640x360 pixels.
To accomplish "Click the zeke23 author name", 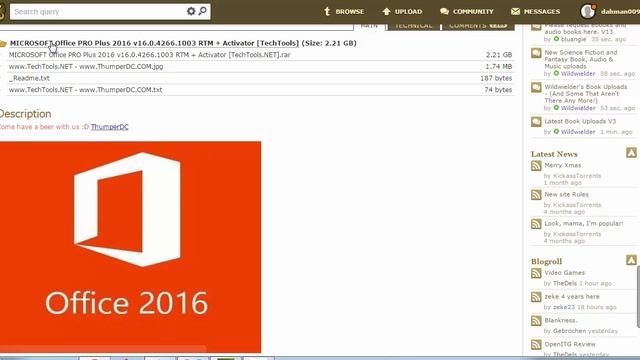I will (564, 307).
